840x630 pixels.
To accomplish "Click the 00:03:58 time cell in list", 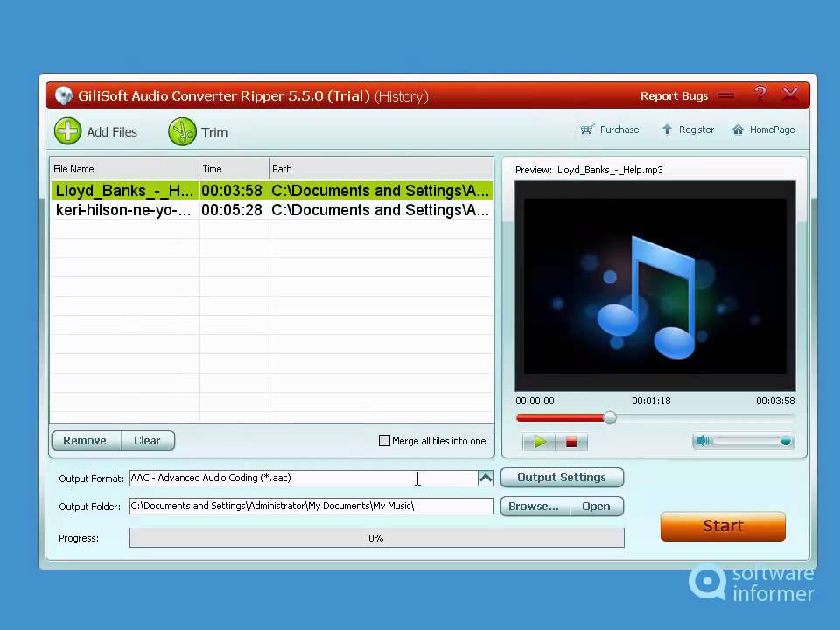I will click(232, 191).
